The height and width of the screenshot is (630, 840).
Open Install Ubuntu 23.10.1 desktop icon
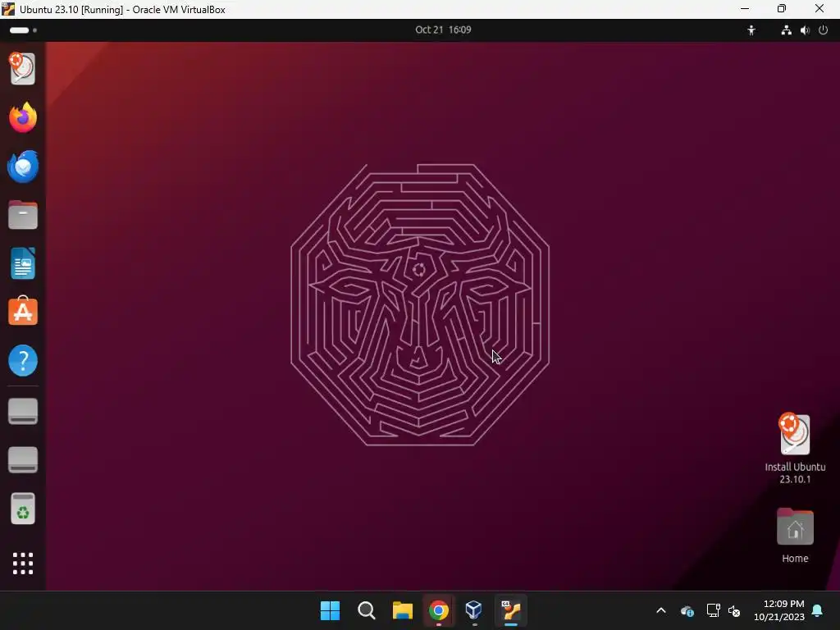(x=794, y=449)
